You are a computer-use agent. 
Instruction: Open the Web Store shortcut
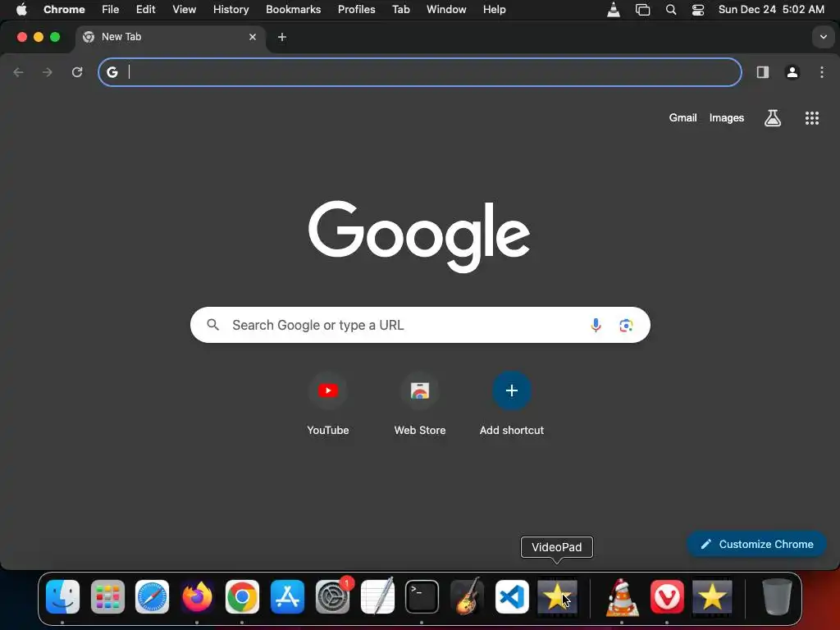pyautogui.click(x=420, y=403)
